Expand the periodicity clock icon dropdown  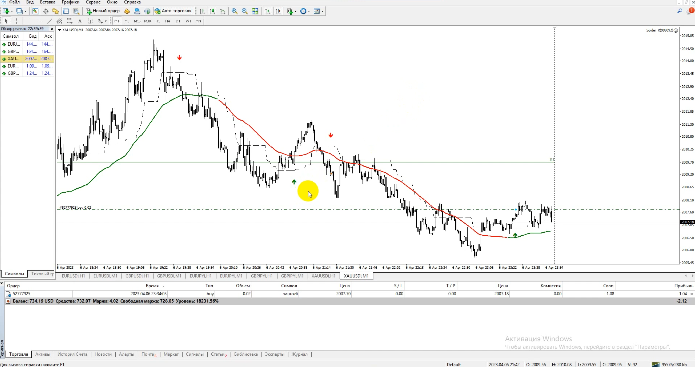point(309,11)
